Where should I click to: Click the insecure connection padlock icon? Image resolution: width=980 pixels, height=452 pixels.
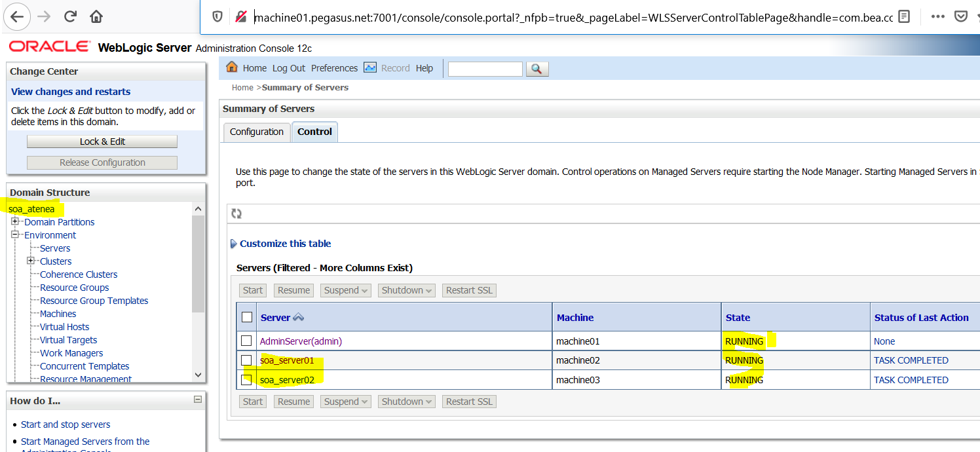click(x=240, y=17)
